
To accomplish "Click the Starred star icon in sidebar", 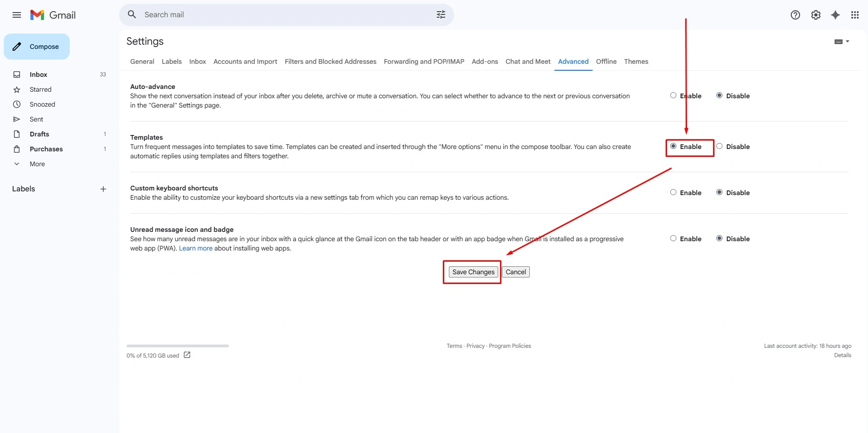I will (17, 89).
